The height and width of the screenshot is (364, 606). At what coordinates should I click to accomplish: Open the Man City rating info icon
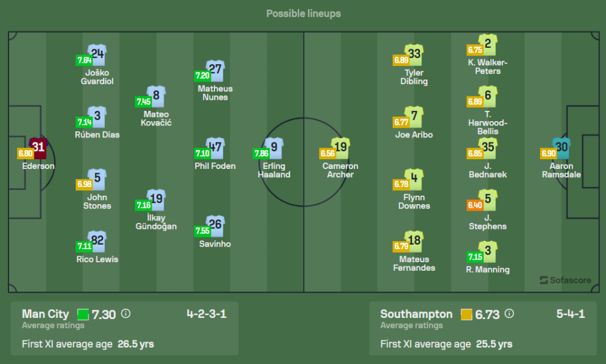[x=126, y=314]
